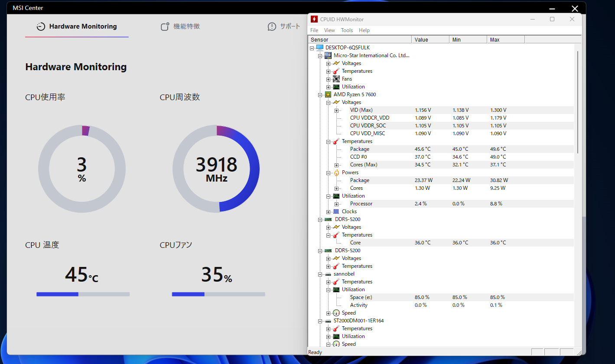The image size is (615, 364).
Task: Expand the Clocks node under AMD Ryzen
Action: click(329, 211)
